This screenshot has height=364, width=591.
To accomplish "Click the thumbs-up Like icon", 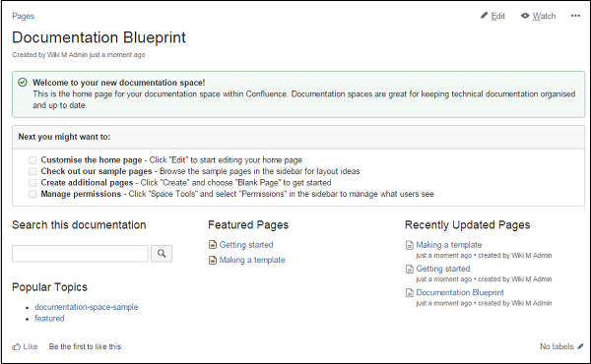I will click(16, 346).
